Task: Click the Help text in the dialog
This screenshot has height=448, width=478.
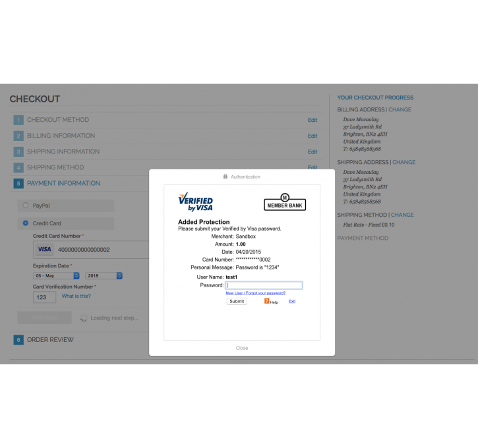Action: [x=274, y=302]
